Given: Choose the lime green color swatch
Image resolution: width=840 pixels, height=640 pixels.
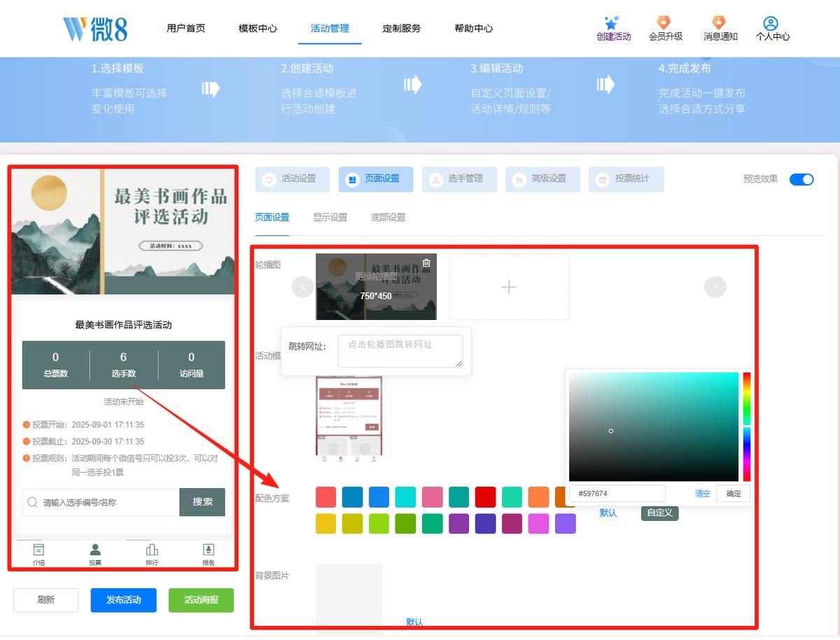Looking at the screenshot, I should point(379,524).
